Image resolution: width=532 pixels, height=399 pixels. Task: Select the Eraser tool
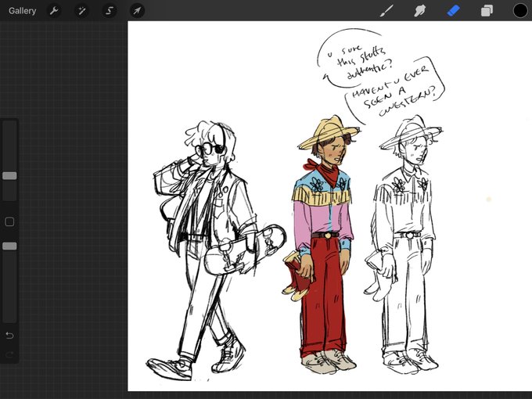point(453,11)
